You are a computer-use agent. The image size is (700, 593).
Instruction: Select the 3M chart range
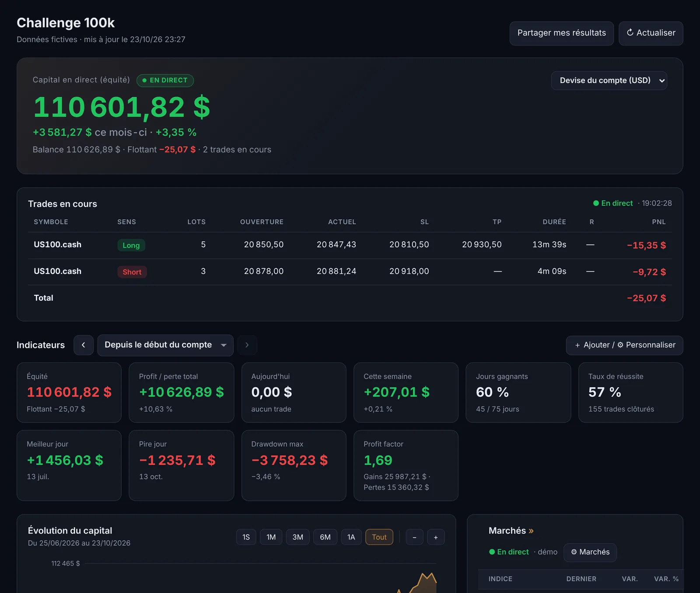(x=297, y=537)
